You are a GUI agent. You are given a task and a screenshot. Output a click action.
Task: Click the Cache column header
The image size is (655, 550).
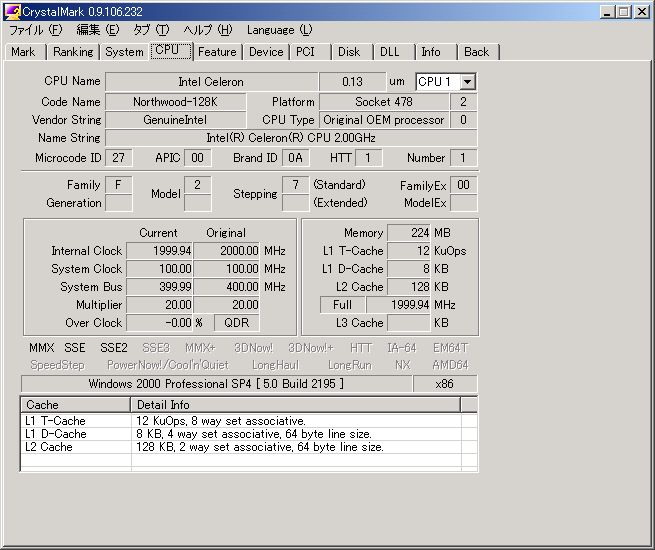(76, 405)
